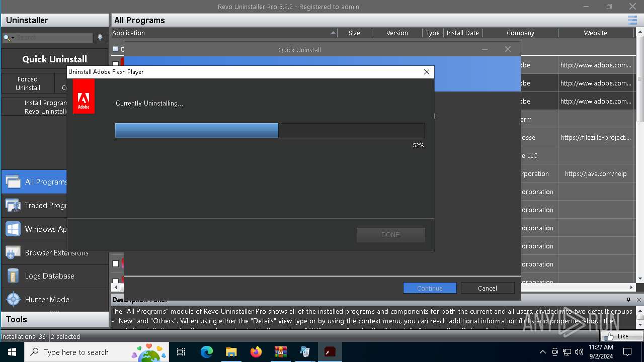Click the DONE button in Adobe uninstaller

[391, 235]
